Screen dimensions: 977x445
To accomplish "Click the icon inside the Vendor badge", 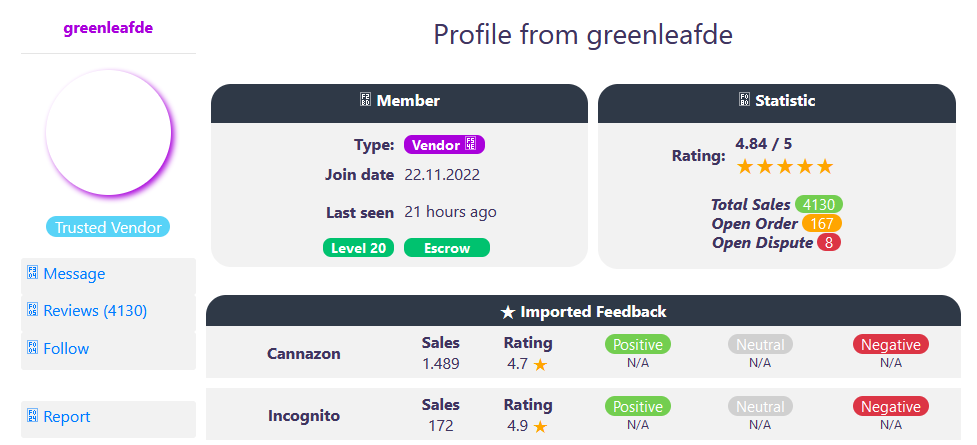I will 471,145.
